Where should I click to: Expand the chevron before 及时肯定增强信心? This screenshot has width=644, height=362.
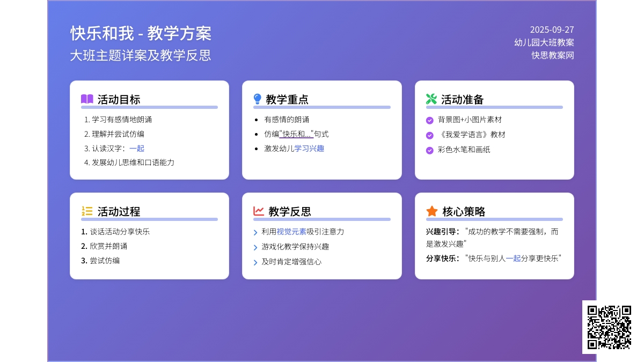click(255, 262)
